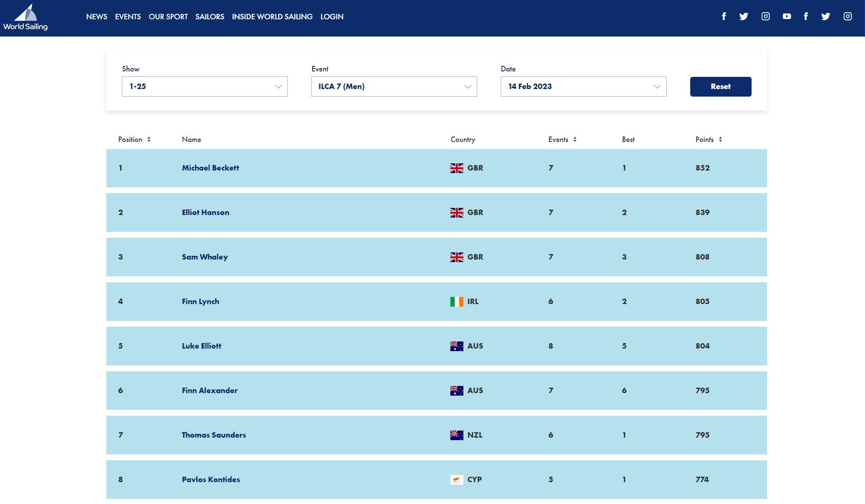Click the Points column header label
Screen dimensions: 865x504
click(705, 139)
